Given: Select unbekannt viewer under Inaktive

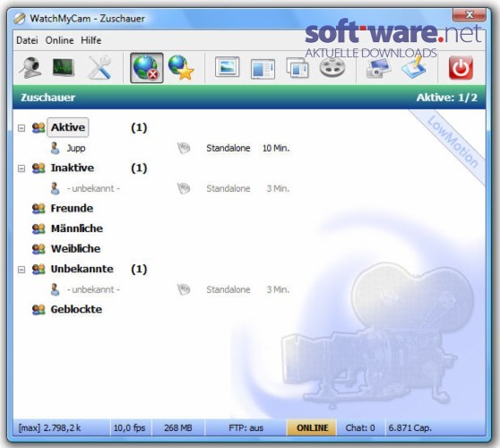Looking at the screenshot, I should click(x=93, y=188).
